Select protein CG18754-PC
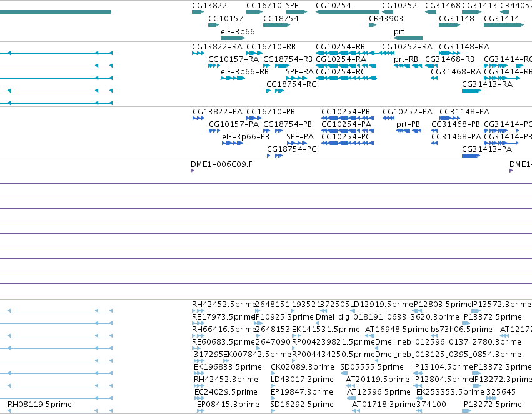The height and width of the screenshot is (414, 532). 275,156
